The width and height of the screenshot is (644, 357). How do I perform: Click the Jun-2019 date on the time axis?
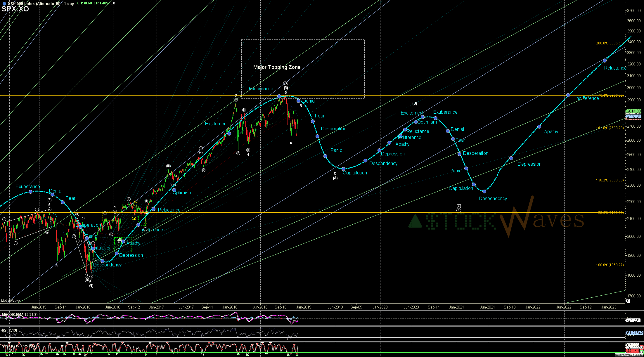pyautogui.click(x=335, y=307)
